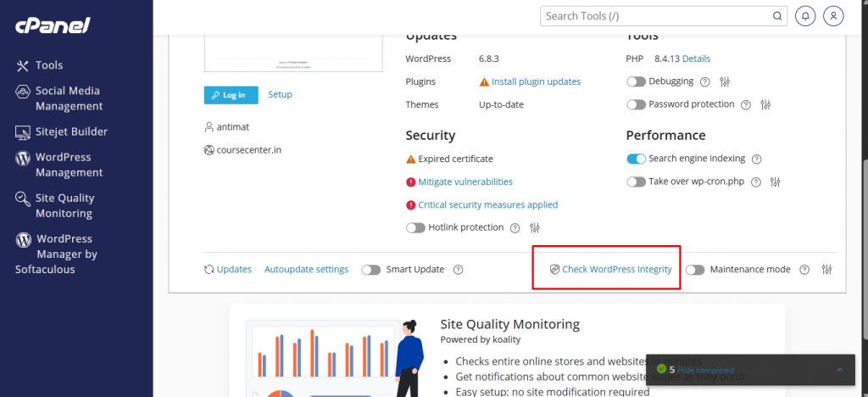Focus the Search Tools input field
868x397 pixels.
pyautogui.click(x=663, y=15)
